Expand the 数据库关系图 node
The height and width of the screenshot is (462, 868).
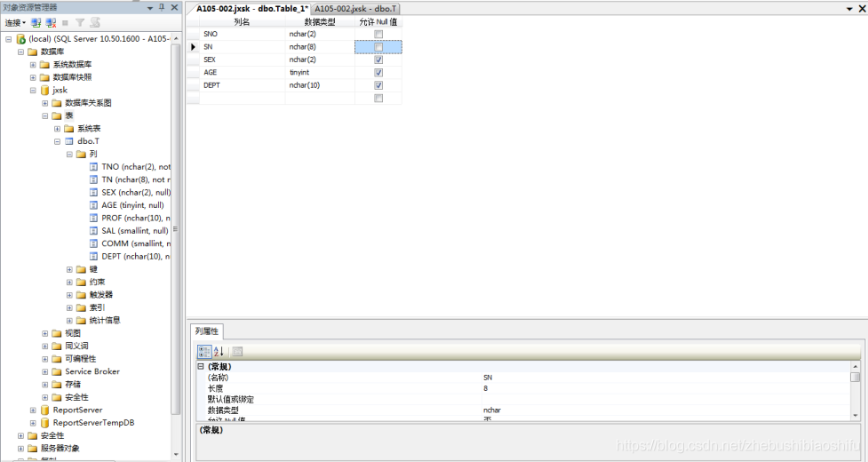pos(44,103)
